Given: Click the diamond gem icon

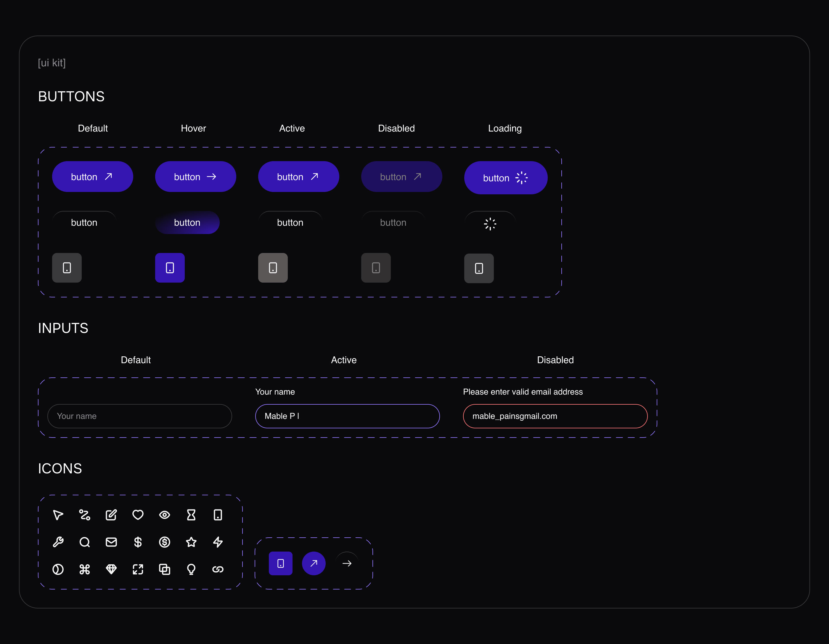Looking at the screenshot, I should [x=111, y=569].
